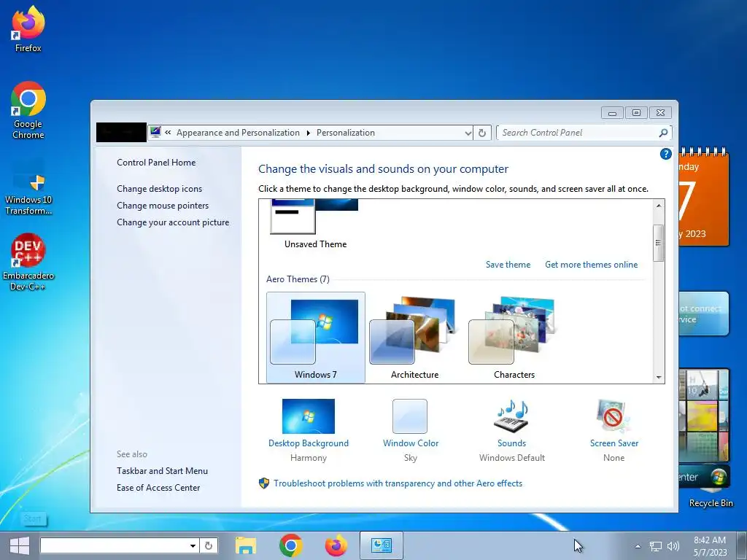Click the slideshow picture gadget
Image resolution: width=747 pixels, height=560 pixels.
(704, 415)
